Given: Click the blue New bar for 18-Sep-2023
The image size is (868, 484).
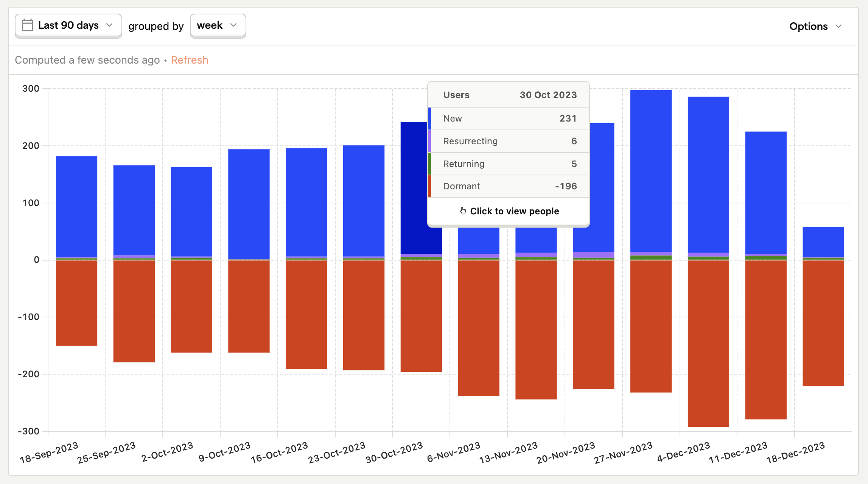Looking at the screenshot, I should 76,206.
